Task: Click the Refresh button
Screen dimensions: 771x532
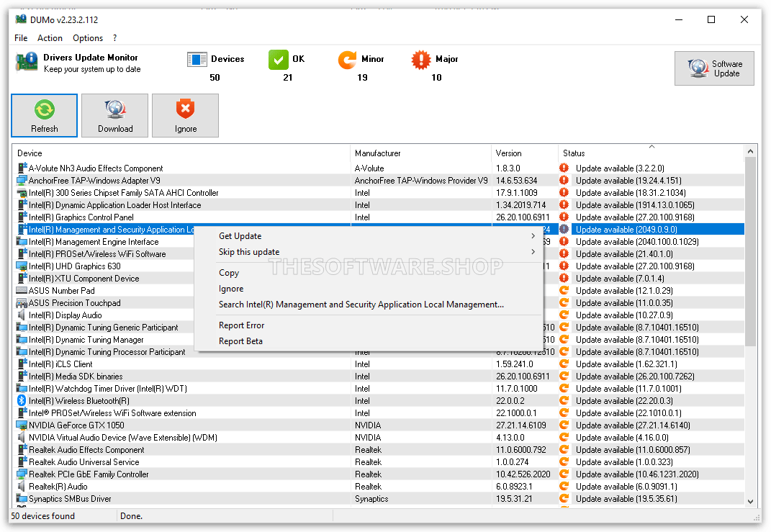Action: coord(44,116)
